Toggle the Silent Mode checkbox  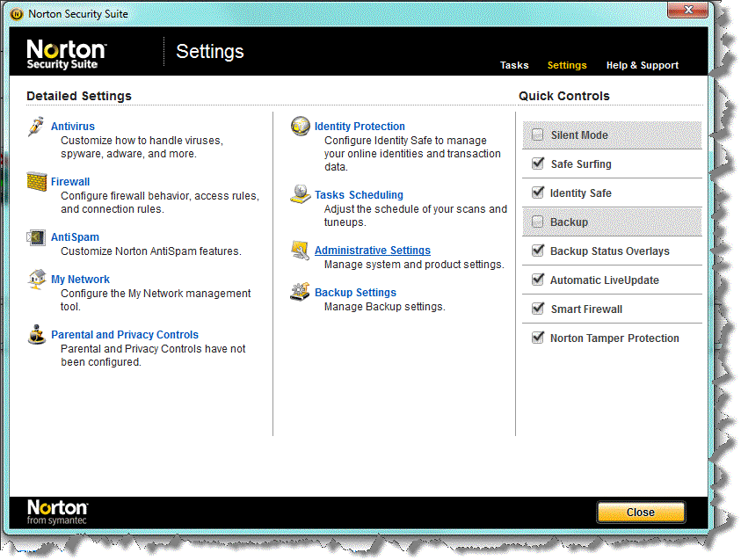pos(537,135)
